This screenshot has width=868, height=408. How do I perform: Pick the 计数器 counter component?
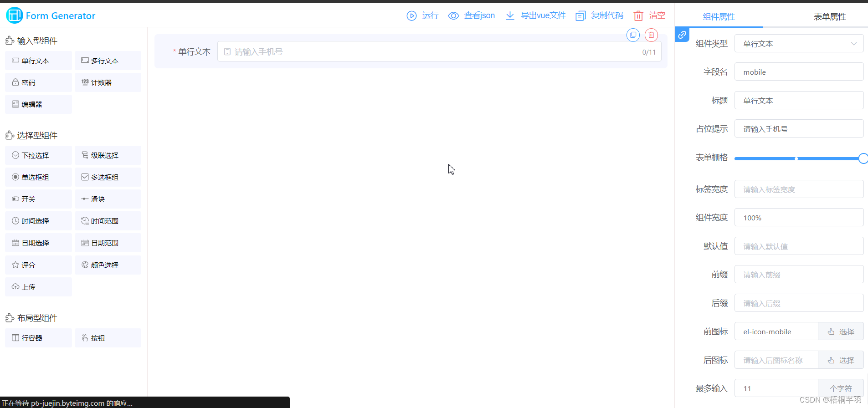108,82
